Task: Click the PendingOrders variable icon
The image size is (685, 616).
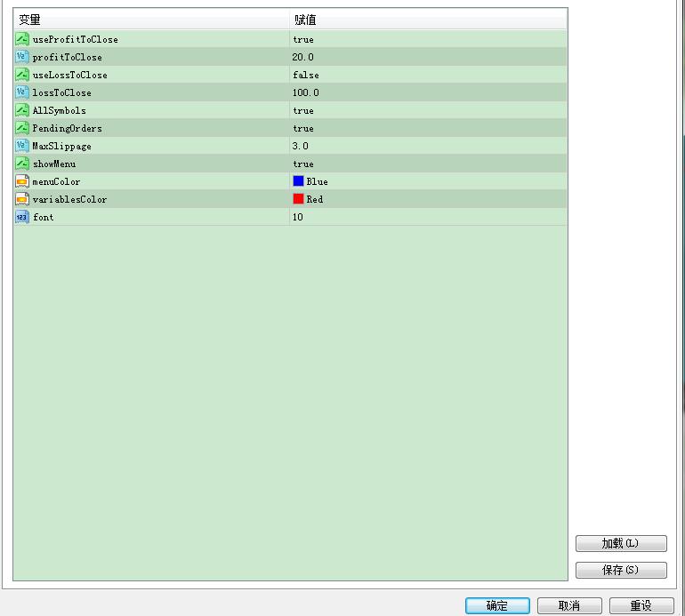Action: click(x=22, y=128)
